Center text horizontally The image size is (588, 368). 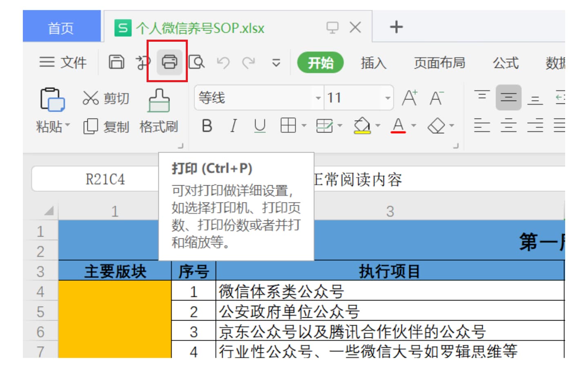click(x=508, y=125)
